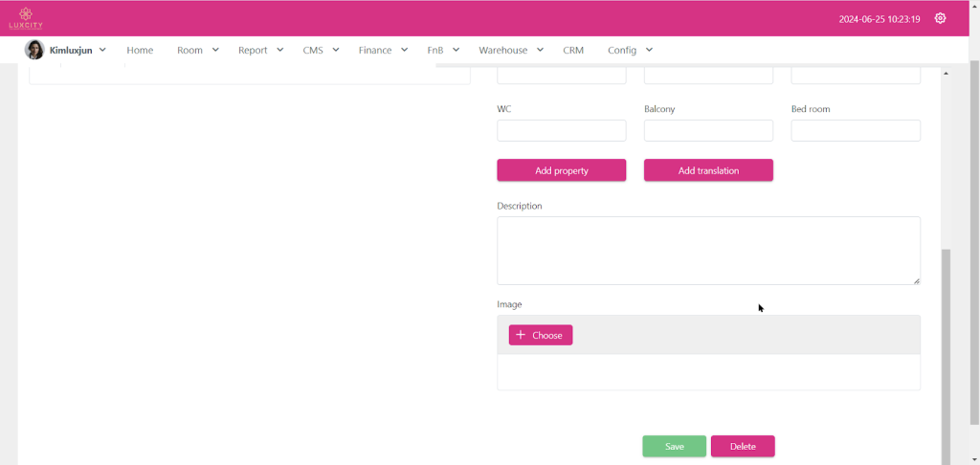Open the Report dropdown menu

click(x=260, y=50)
